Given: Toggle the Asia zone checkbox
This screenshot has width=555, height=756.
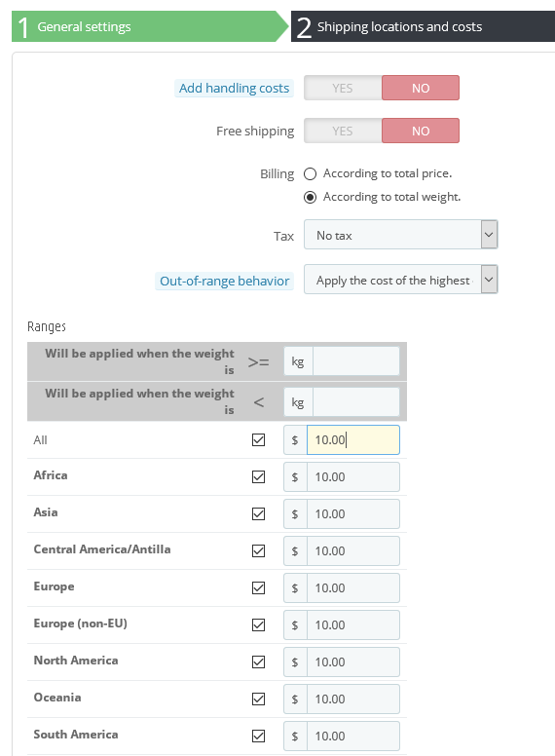Looking at the screenshot, I should pos(259,514).
